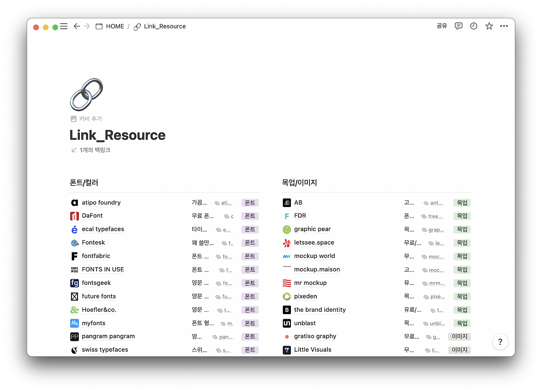Open the letssee.space row icon
The image size is (542, 392).
click(x=287, y=243)
